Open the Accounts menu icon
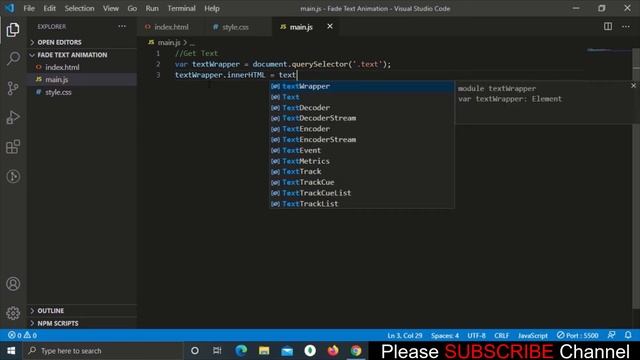This screenshot has width=640, height=360. click(13, 284)
